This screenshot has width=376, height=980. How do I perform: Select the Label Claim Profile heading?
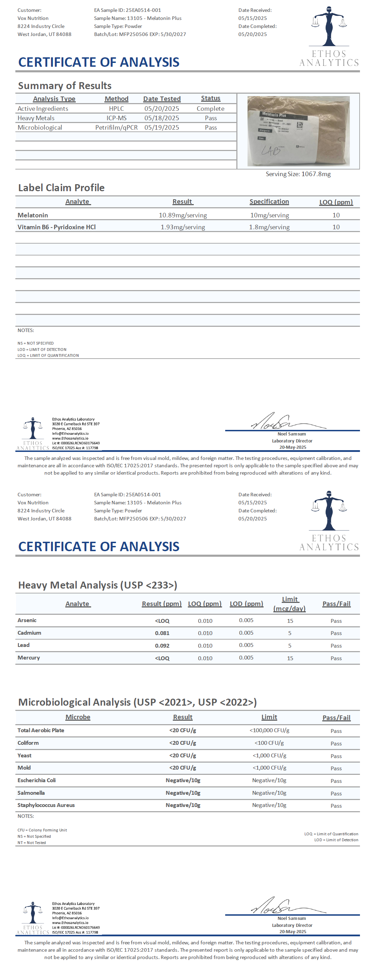tap(61, 188)
